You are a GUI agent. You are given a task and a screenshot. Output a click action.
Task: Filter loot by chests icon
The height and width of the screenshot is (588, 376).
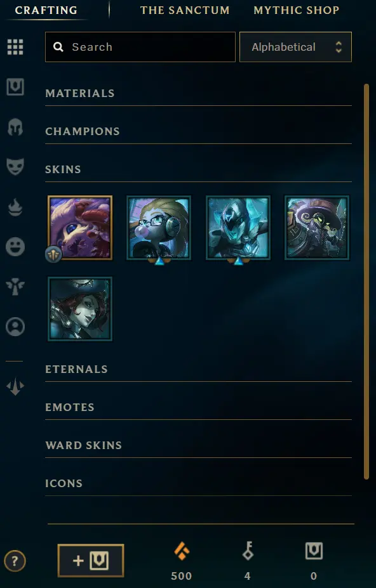(15, 87)
